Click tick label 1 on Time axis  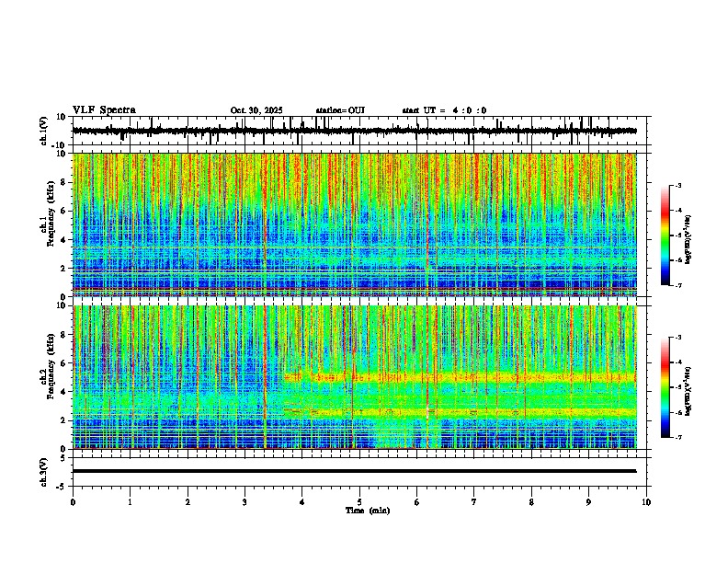click(130, 502)
